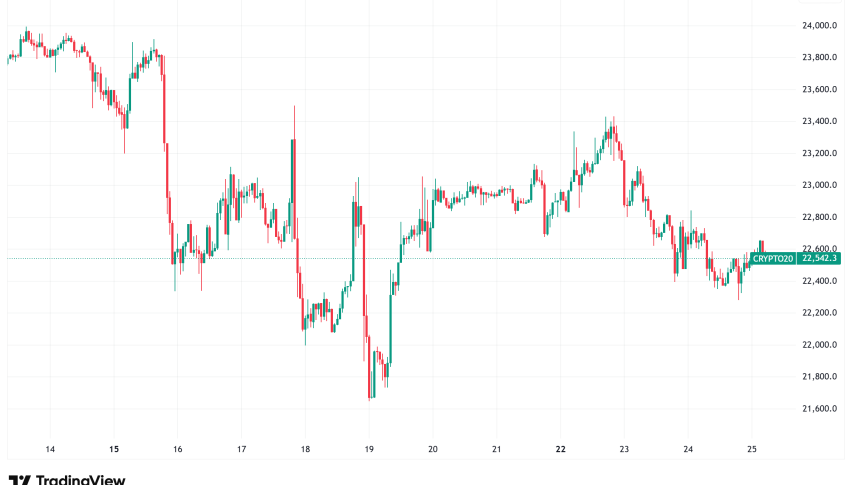Open the TradingView wordmark link
The height and width of the screenshot is (485, 852).
(78, 479)
